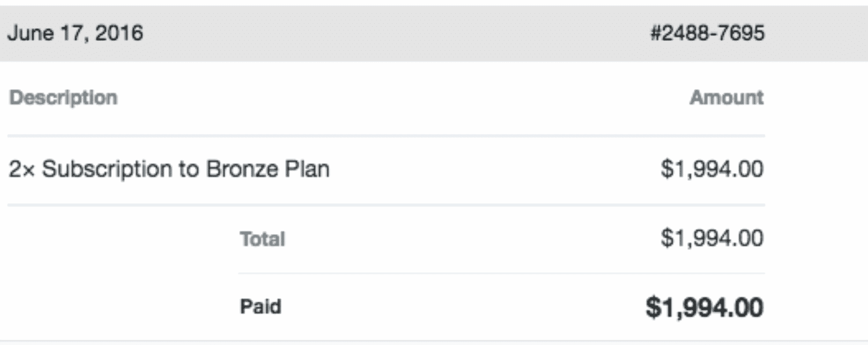Click the 2× quantity in the line item
Image resolution: width=868 pixels, height=345 pixels.
click(21, 169)
